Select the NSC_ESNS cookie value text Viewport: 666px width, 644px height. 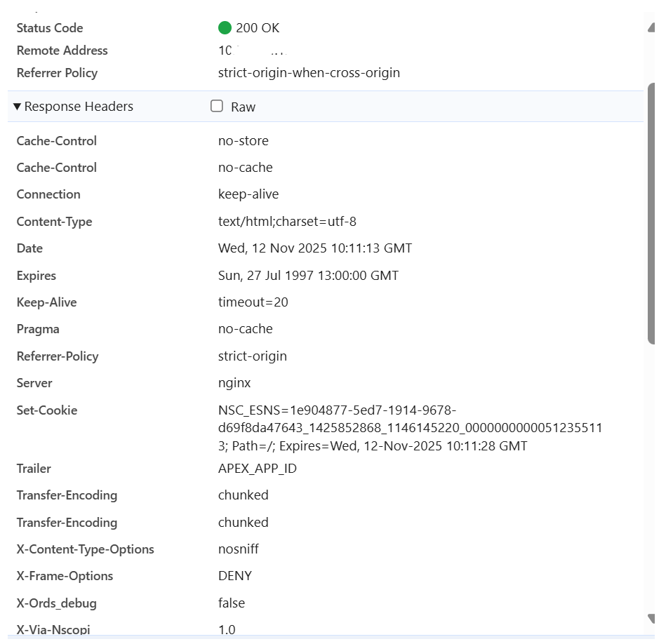[x=410, y=428]
